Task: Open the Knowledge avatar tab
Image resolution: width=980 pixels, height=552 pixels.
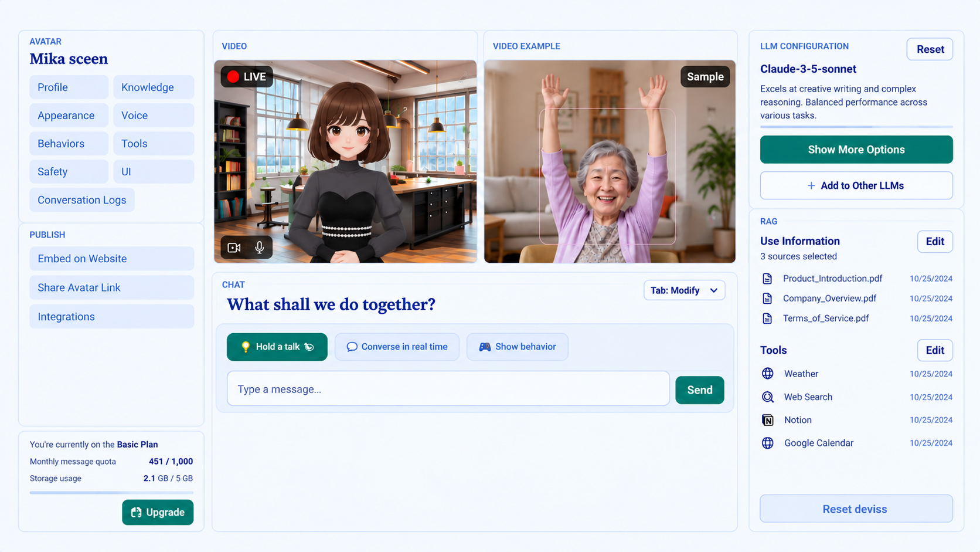Action: (x=154, y=87)
